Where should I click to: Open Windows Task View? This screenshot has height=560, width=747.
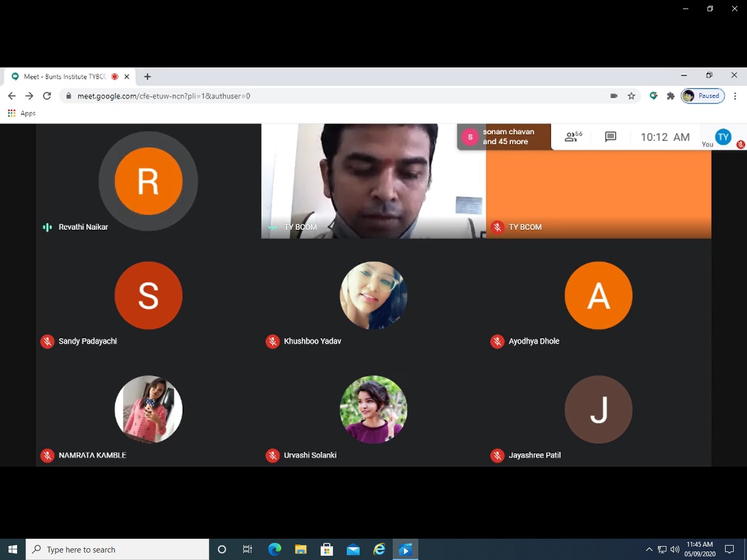click(248, 549)
